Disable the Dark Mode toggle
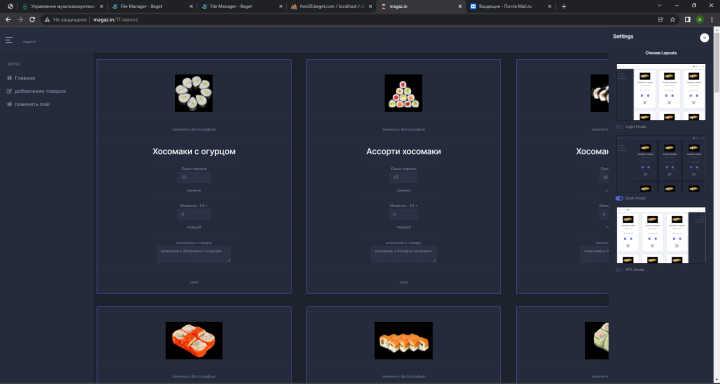The image size is (720, 384). [619, 198]
